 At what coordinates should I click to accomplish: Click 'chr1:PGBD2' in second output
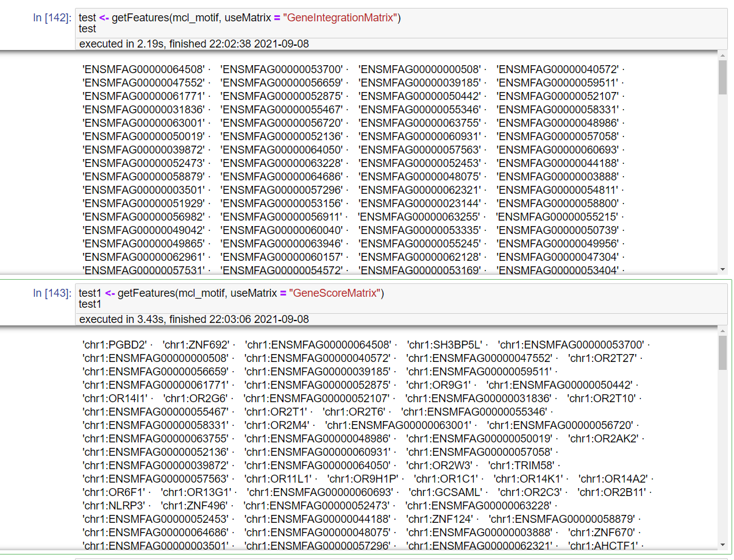[x=115, y=345]
